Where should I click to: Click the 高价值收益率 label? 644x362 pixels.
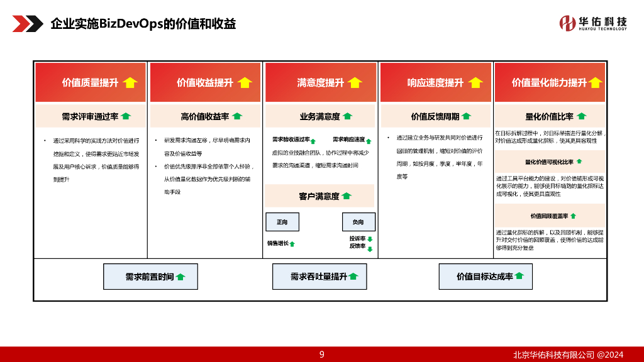[205, 116]
